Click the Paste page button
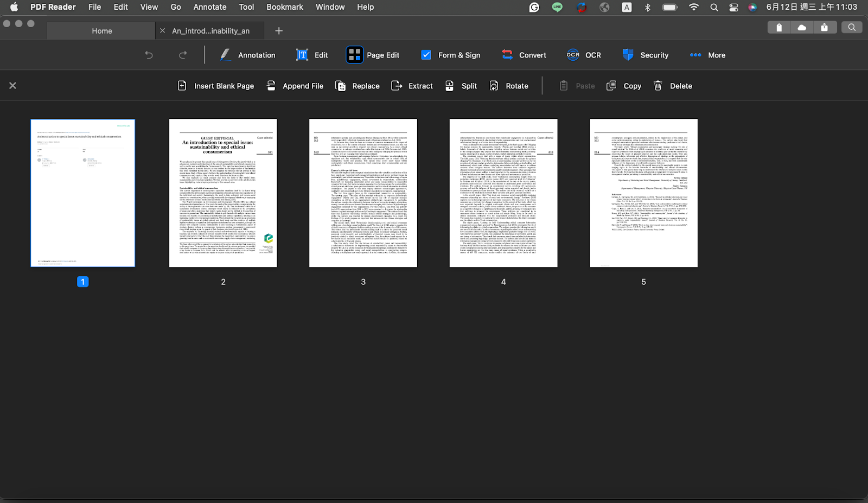The image size is (868, 503). [x=577, y=86]
